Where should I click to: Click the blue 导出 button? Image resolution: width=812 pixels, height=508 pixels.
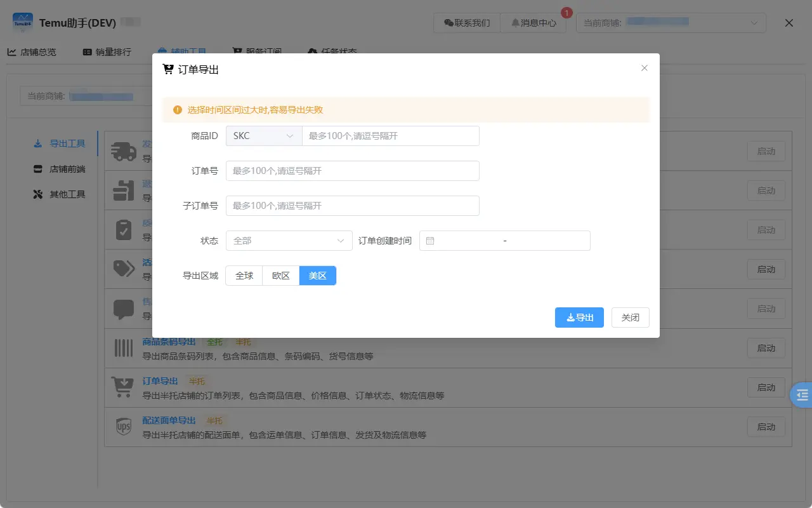579,317
